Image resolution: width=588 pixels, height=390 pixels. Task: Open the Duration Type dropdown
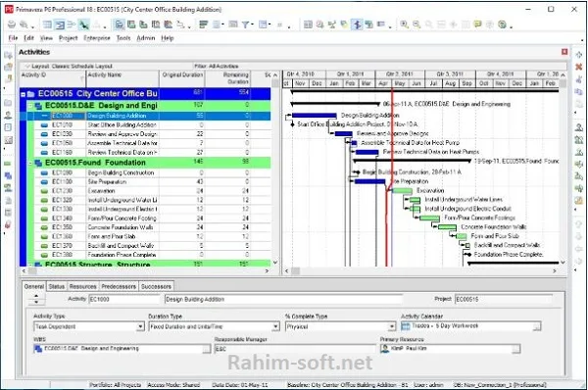[275, 326]
